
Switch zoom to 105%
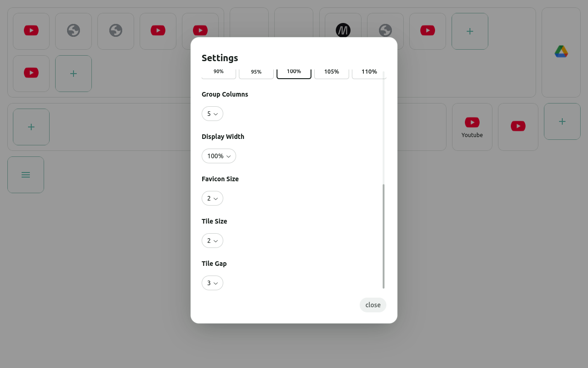(x=331, y=71)
